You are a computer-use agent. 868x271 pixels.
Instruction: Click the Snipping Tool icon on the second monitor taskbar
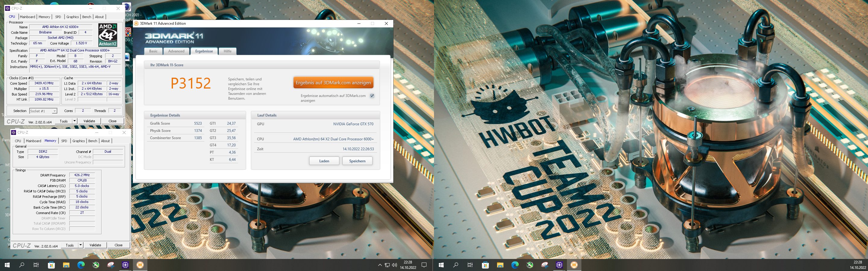(545, 265)
